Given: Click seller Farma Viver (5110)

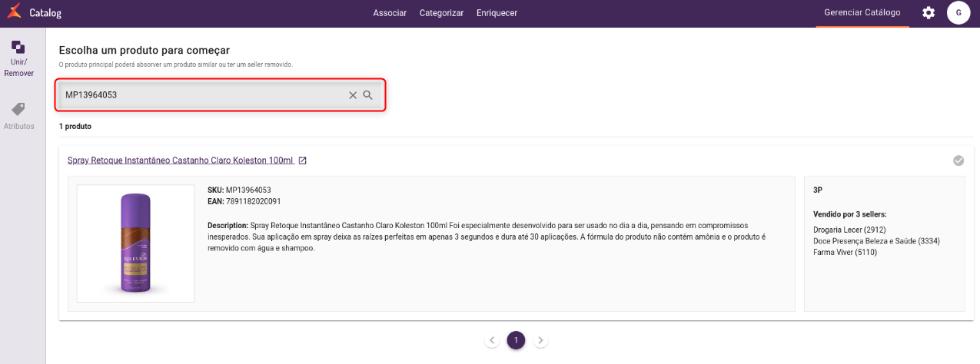Looking at the screenshot, I should [x=845, y=252].
